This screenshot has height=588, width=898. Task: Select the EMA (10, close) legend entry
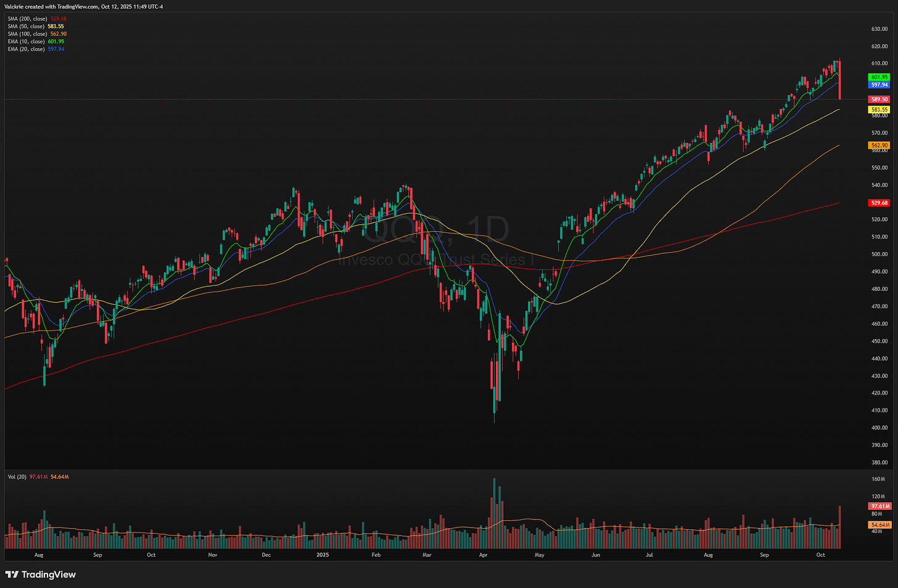tap(36, 41)
